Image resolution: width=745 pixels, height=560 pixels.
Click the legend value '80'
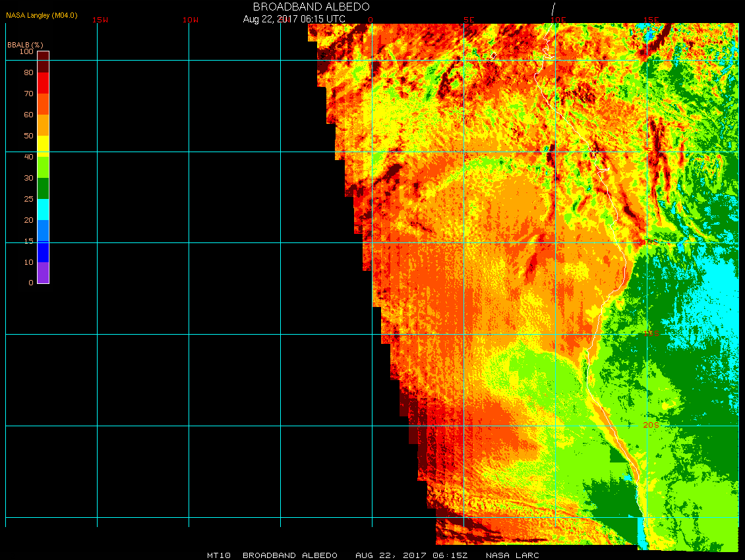29,72
